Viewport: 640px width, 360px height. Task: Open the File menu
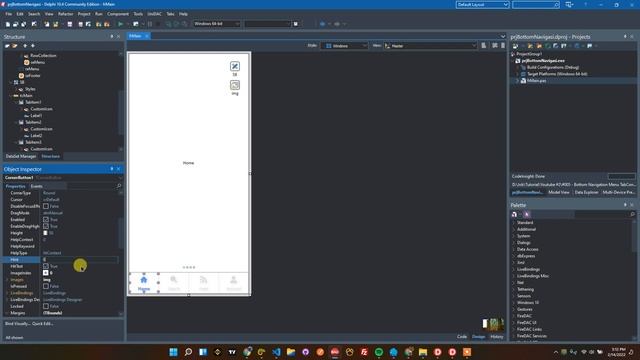click(9, 14)
